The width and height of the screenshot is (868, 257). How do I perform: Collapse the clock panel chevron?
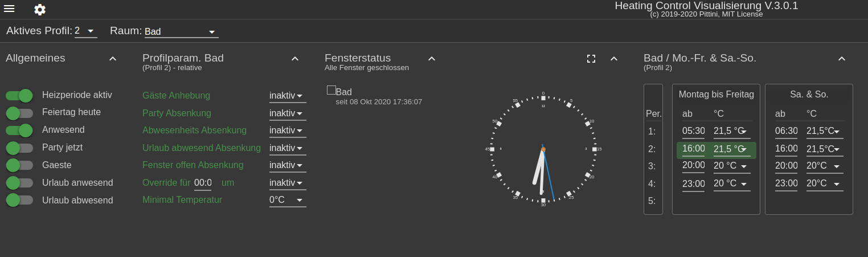click(614, 59)
